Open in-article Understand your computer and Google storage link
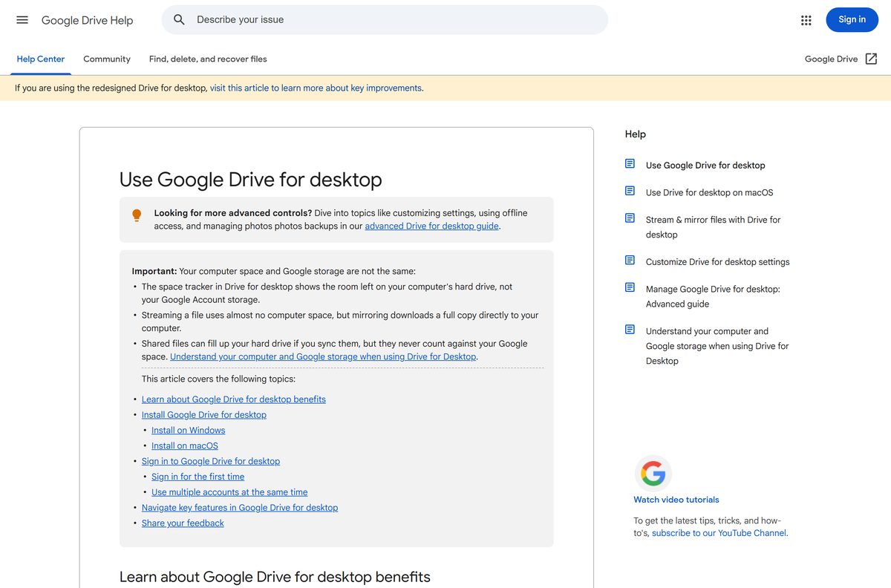891x588 pixels. point(323,357)
